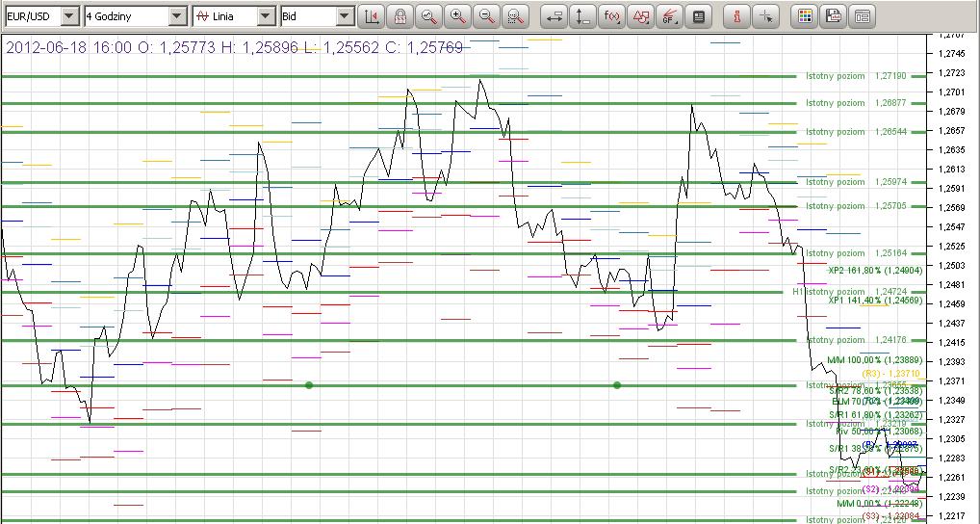Viewport: 980px width, 524px height.
Task: Open the GF Gann/Fibonacci tools button
Action: [x=669, y=17]
